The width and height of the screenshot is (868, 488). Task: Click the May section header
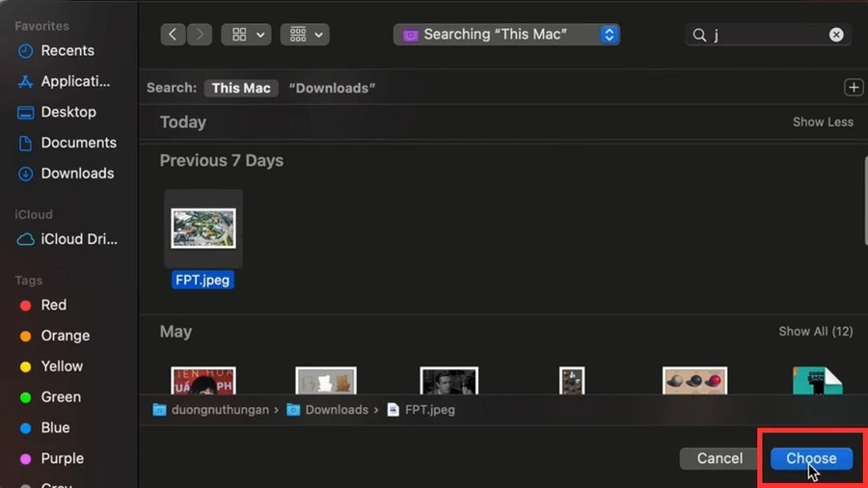pyautogui.click(x=176, y=332)
